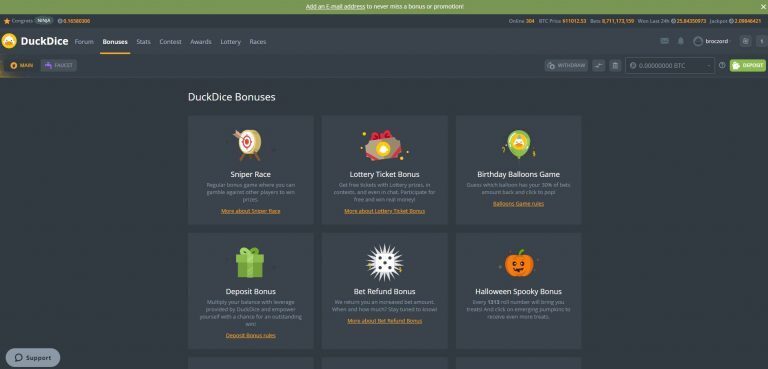Click the help circle icon near Deposit
Image resolution: width=768 pixels, height=369 pixels.
[722, 65]
